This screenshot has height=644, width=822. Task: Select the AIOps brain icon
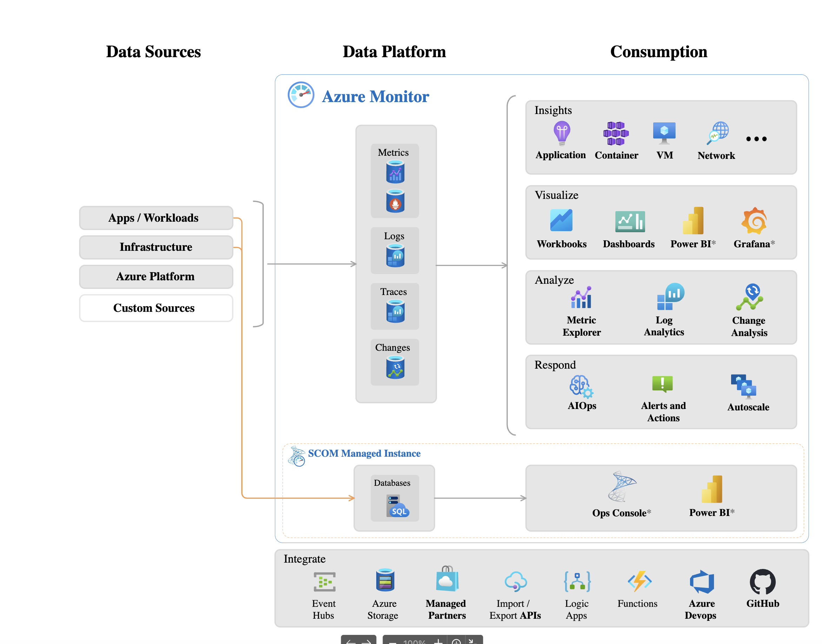(581, 387)
